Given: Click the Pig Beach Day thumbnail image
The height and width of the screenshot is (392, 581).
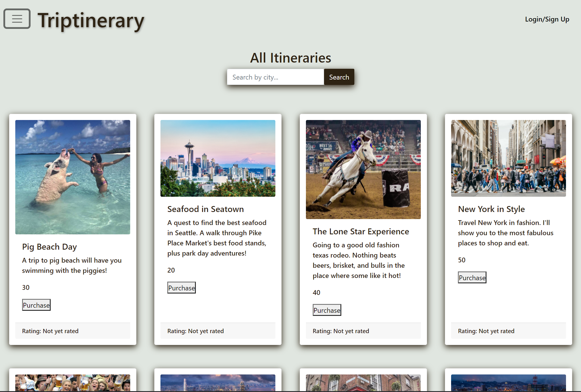Looking at the screenshot, I should (x=72, y=177).
